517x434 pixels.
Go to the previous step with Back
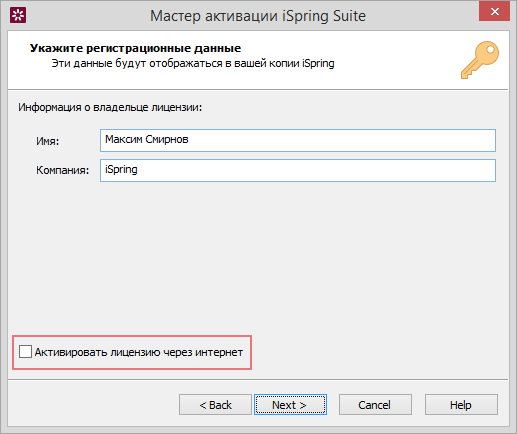[215, 405]
